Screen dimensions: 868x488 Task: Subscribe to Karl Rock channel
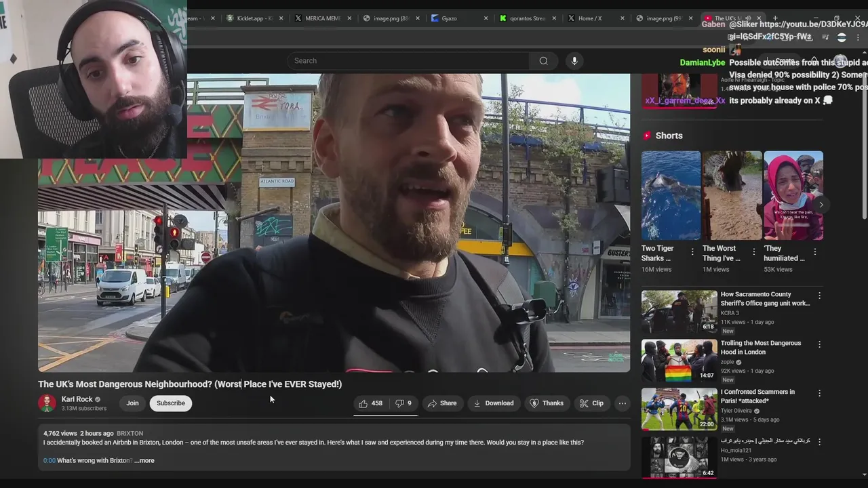pyautogui.click(x=171, y=403)
